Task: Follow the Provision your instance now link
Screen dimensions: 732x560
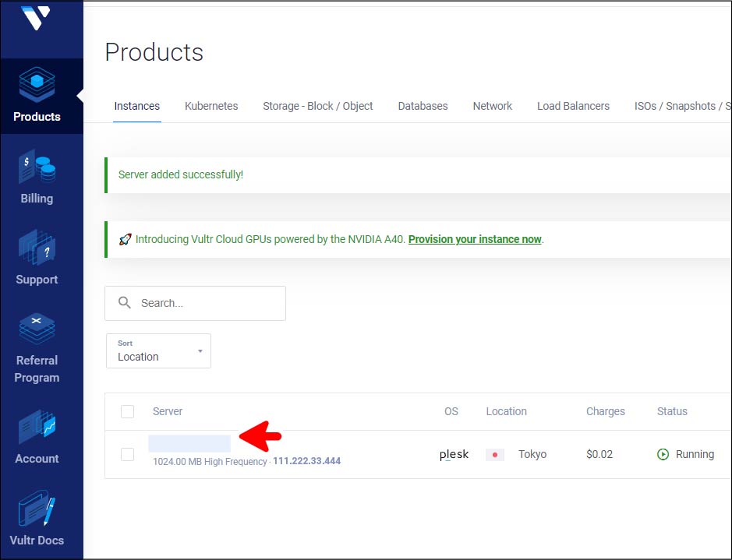Action: [x=475, y=239]
